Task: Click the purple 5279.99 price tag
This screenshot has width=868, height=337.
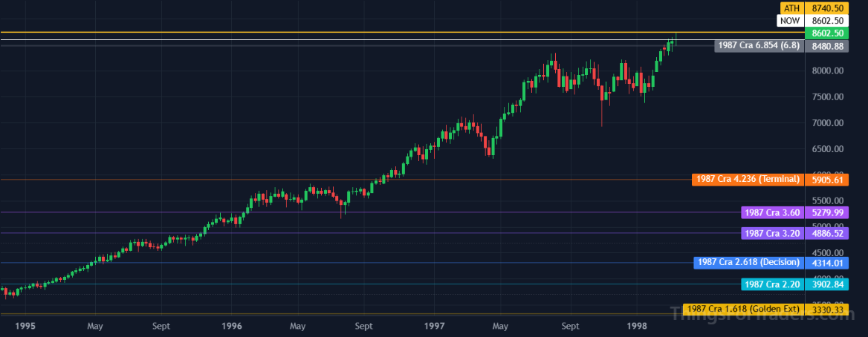Action: (x=827, y=212)
